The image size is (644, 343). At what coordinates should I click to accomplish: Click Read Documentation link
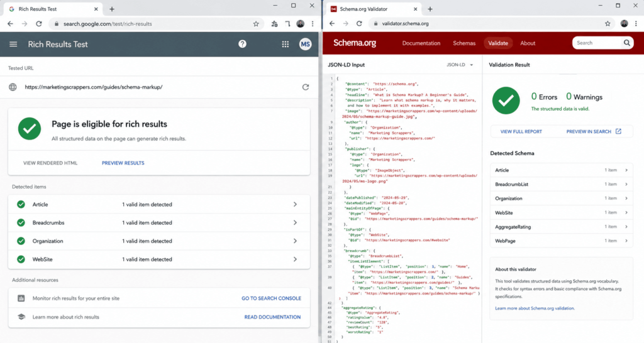click(x=272, y=317)
